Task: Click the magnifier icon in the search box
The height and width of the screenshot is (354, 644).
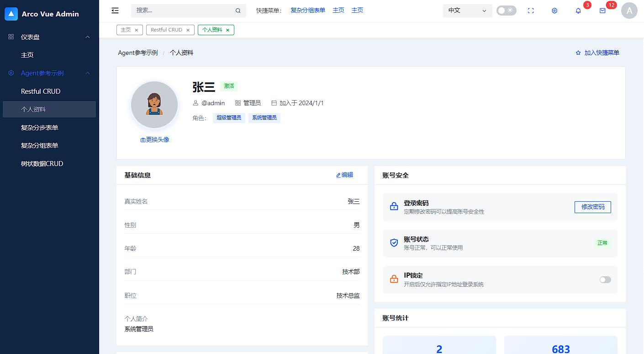Action: click(238, 11)
